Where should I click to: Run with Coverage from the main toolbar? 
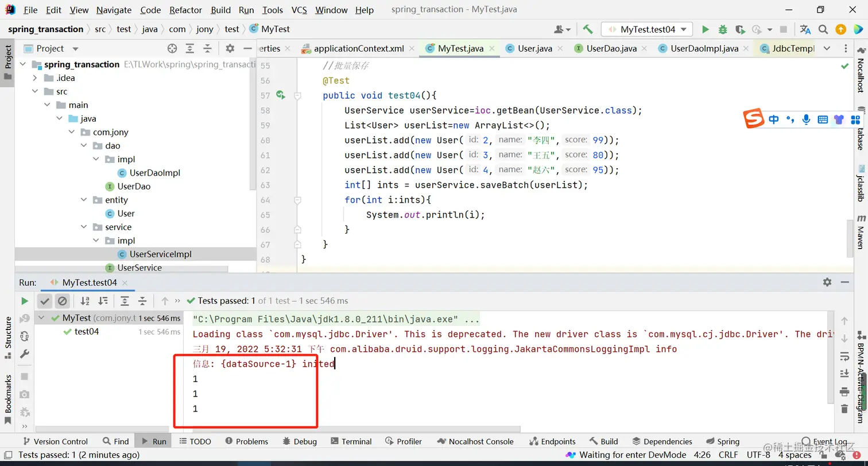740,29
